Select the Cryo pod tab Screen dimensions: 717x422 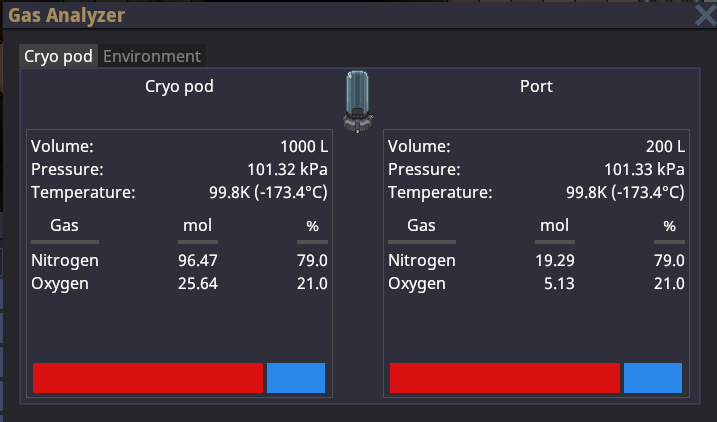(58, 57)
